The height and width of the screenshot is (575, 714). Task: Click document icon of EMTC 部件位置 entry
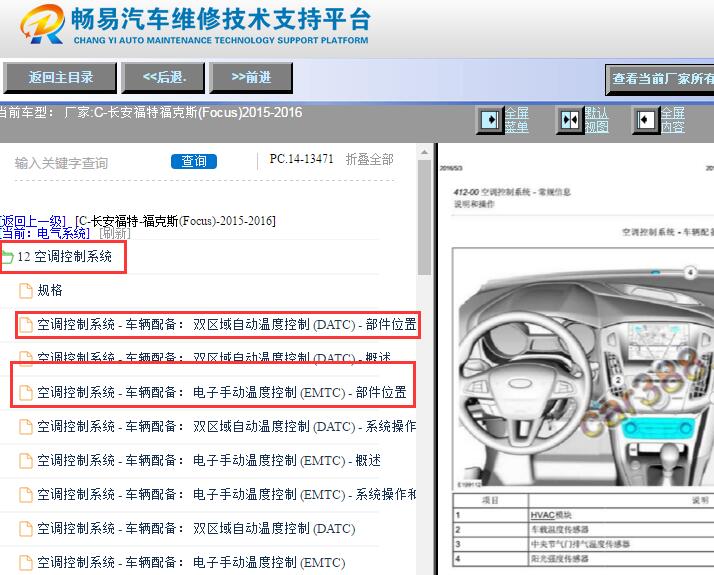pos(26,392)
